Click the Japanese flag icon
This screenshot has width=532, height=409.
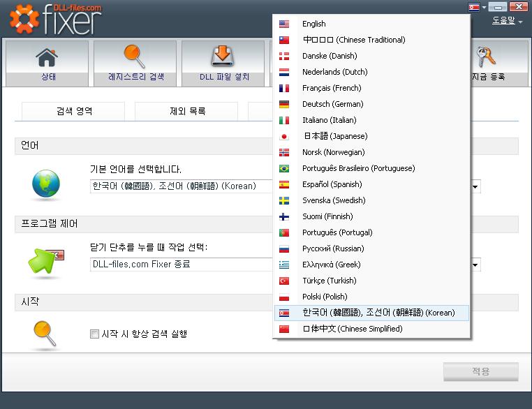point(284,136)
